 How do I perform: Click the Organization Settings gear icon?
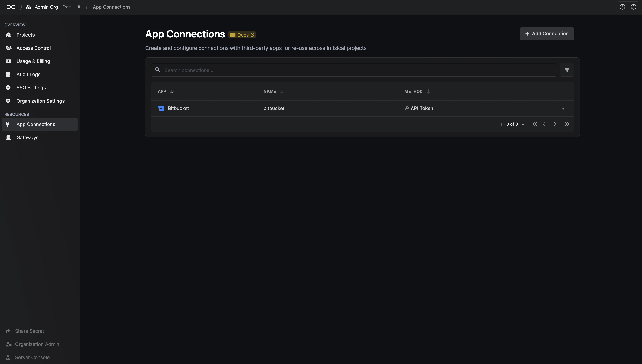(8, 101)
